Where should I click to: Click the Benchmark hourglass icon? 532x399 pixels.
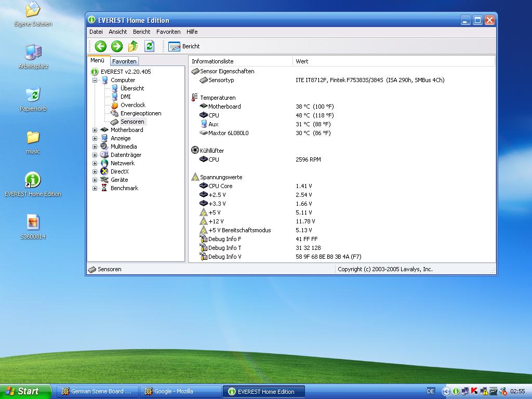coord(104,188)
